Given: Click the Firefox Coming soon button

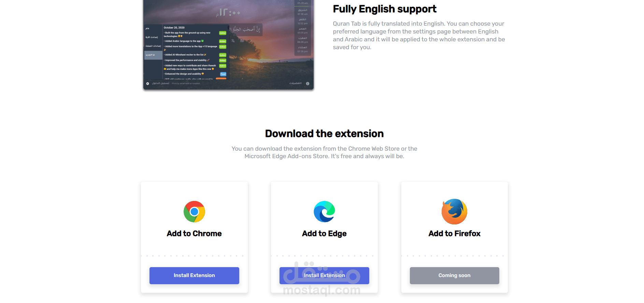Looking at the screenshot, I should (x=454, y=275).
